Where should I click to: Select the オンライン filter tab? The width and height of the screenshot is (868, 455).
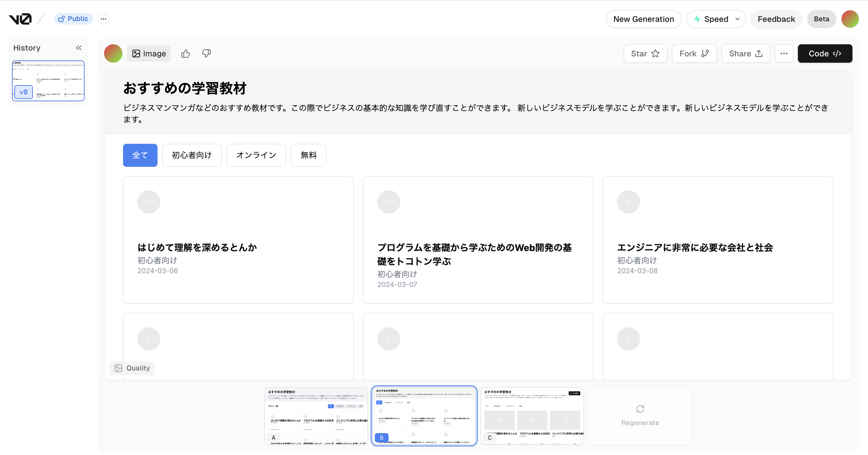256,155
